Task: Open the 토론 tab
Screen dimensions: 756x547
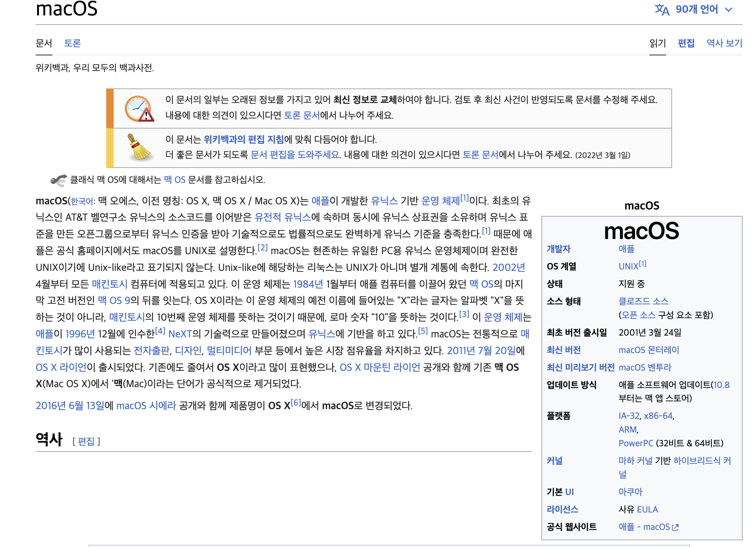Action: pos(72,43)
